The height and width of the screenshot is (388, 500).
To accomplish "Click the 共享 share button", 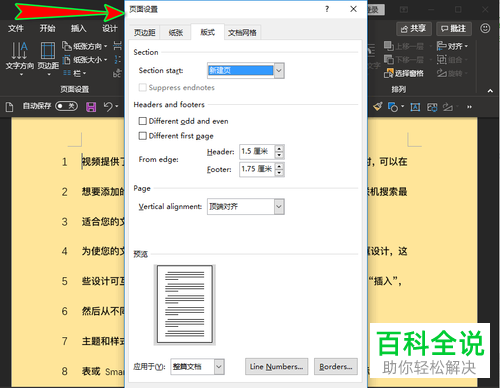I will tap(414, 29).
